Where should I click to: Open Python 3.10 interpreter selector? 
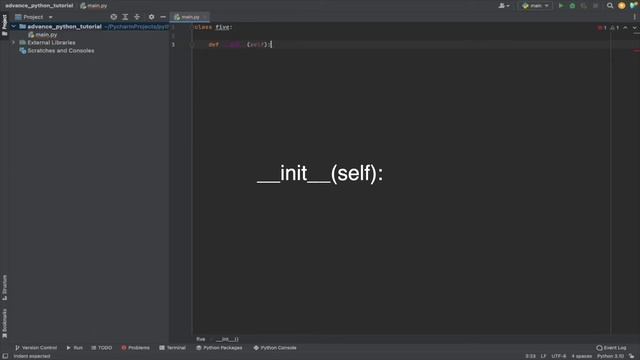coord(610,356)
